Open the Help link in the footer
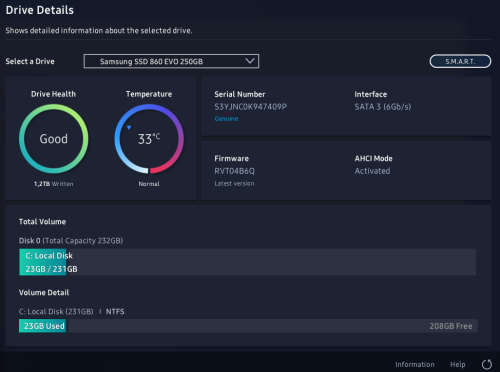Image resolution: width=500 pixels, height=372 pixels. point(458,364)
